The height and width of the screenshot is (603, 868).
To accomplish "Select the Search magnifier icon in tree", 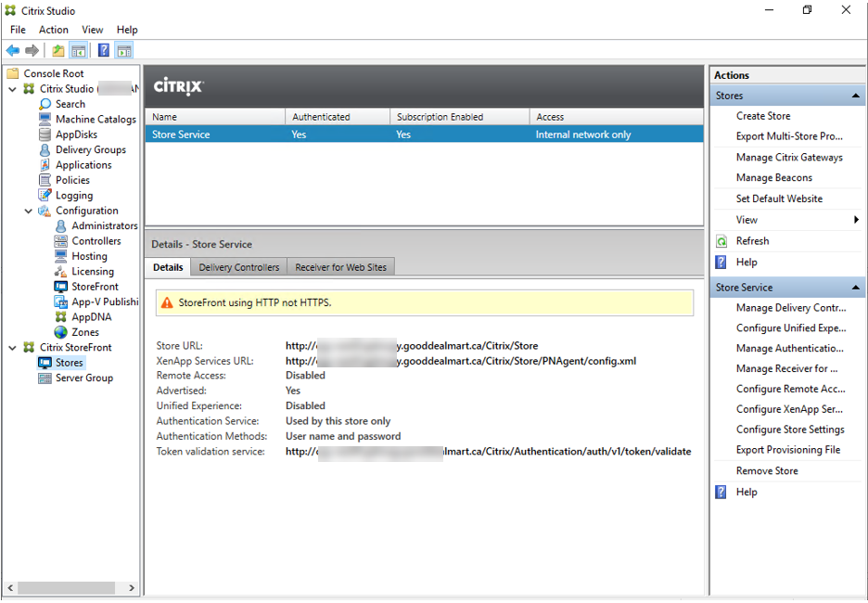I will tap(45, 104).
